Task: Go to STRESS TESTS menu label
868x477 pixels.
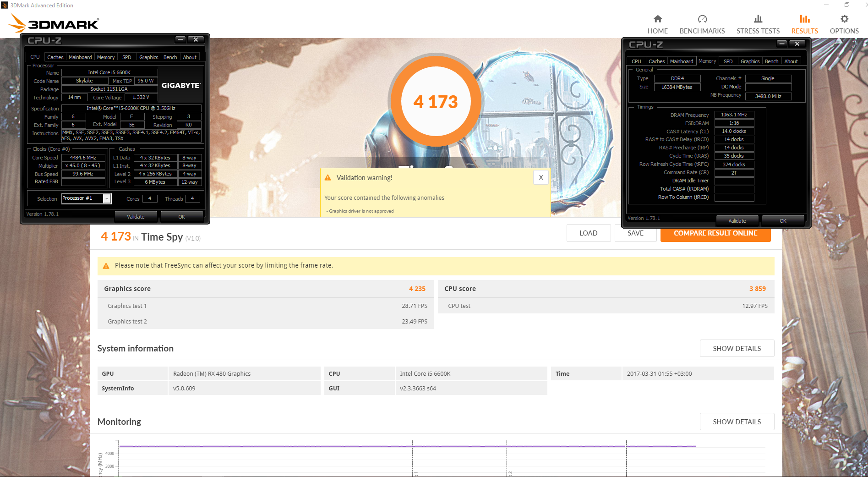Action: pos(758,31)
